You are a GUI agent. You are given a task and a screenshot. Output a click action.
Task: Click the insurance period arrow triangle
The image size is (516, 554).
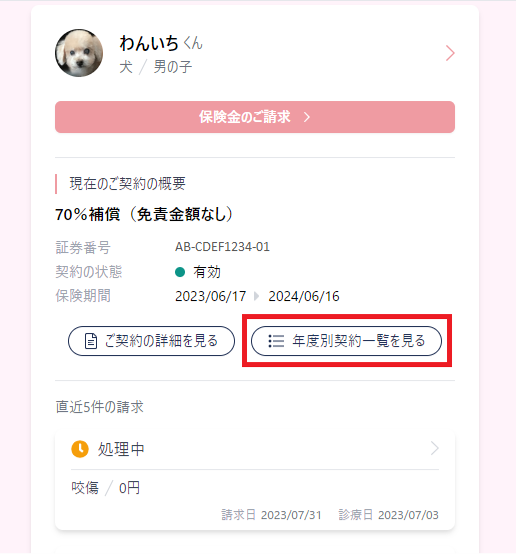coord(257,296)
